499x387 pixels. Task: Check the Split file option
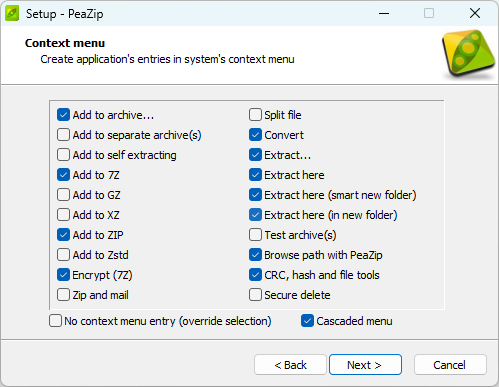coord(255,115)
